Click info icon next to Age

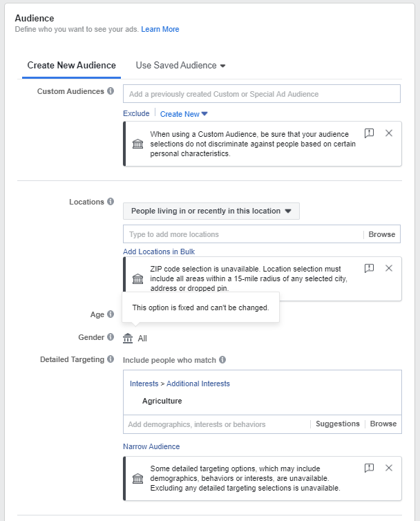111,314
